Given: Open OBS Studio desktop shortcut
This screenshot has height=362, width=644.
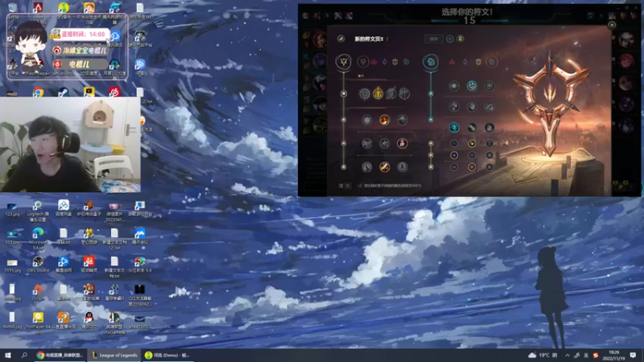Looking at the screenshot, I should coord(38,264).
